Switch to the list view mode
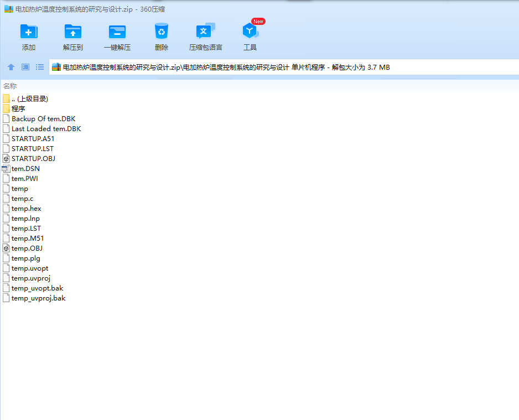 [x=40, y=67]
